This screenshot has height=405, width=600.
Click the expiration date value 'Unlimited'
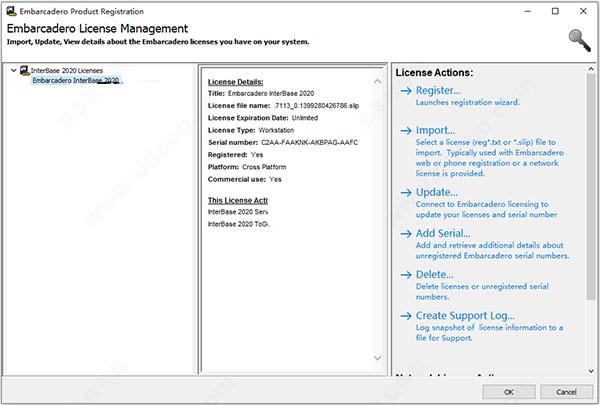point(305,118)
